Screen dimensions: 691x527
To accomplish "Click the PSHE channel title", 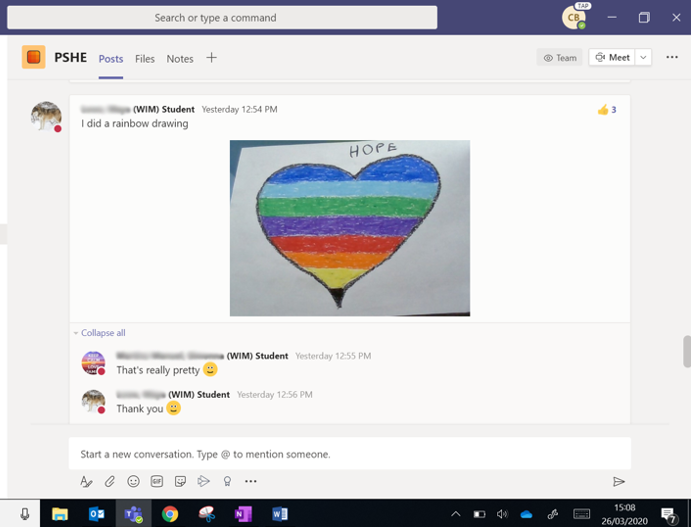I will tap(71, 58).
